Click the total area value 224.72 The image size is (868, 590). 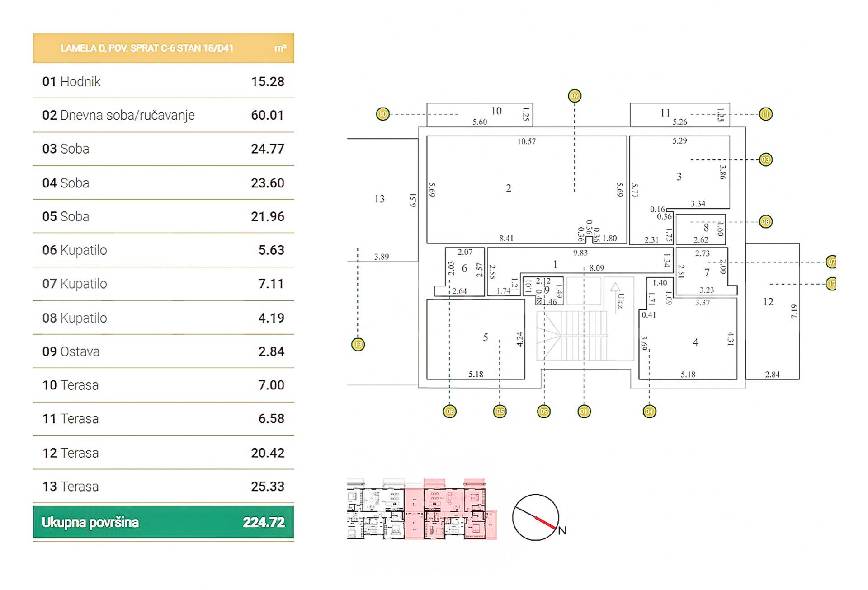tap(264, 522)
